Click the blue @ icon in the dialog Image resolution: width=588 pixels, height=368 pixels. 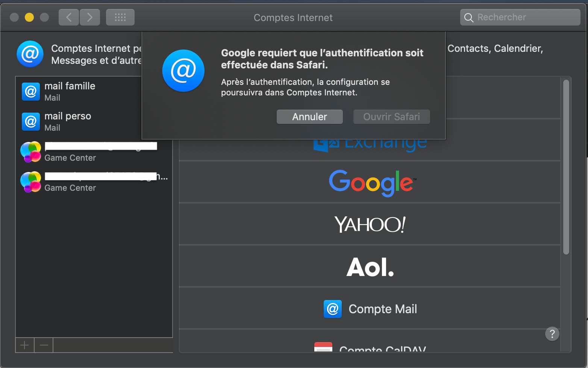pos(183,71)
